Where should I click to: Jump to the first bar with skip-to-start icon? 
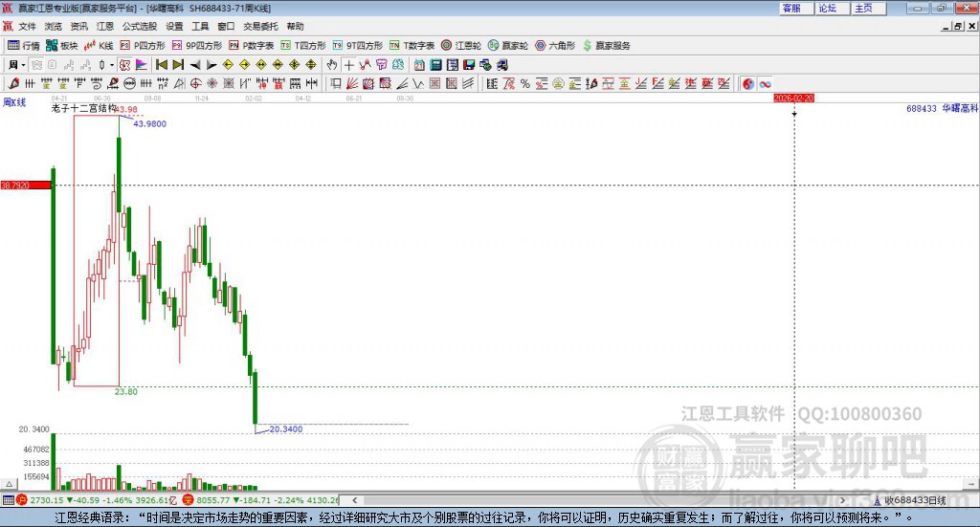click(161, 65)
